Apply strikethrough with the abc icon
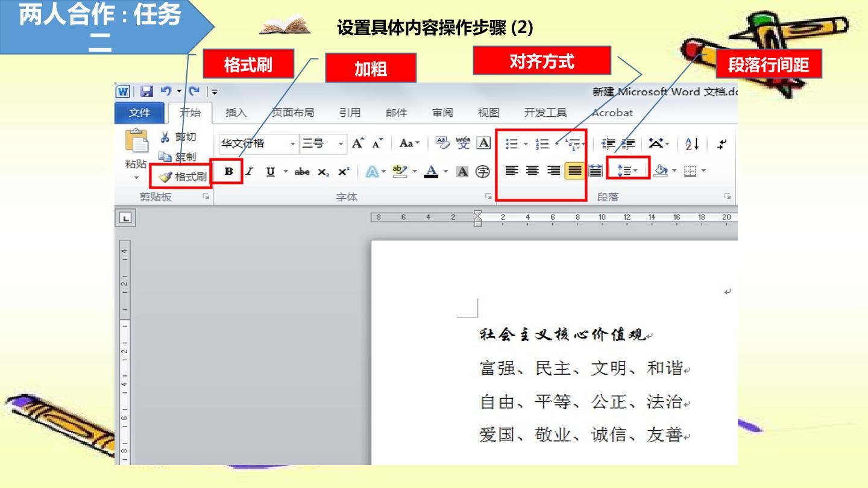 302,172
